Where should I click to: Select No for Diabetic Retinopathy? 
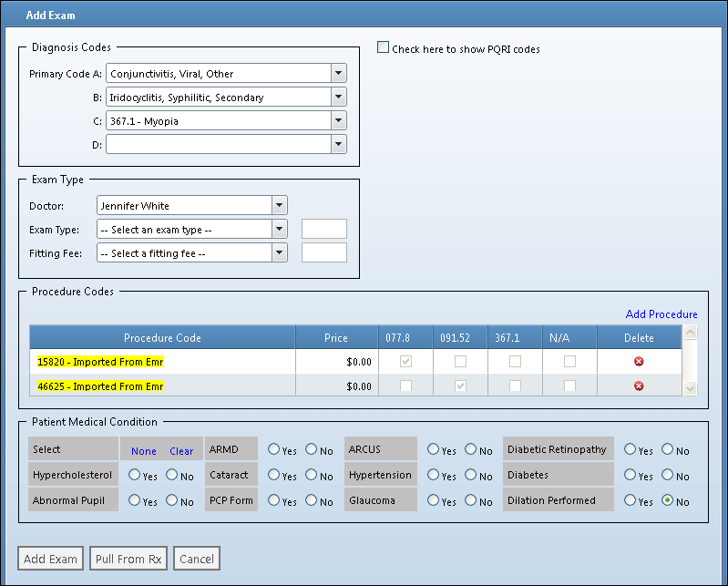coord(668,449)
